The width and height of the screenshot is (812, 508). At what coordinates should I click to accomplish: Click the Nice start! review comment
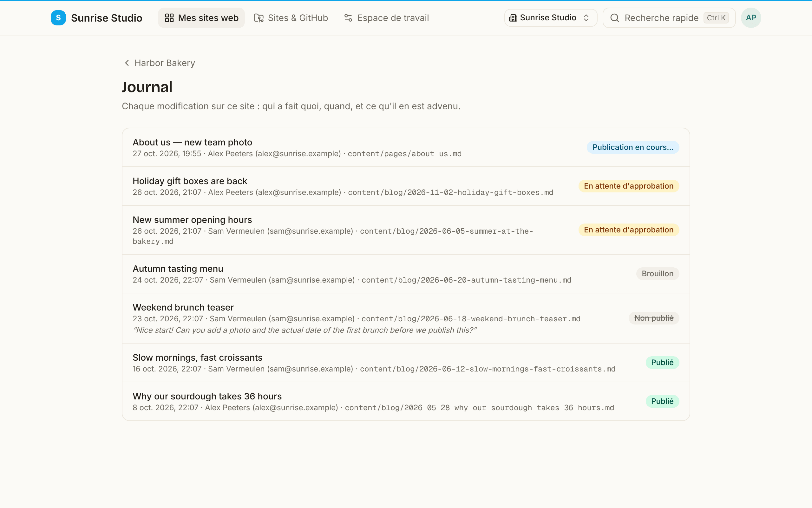coord(305,330)
